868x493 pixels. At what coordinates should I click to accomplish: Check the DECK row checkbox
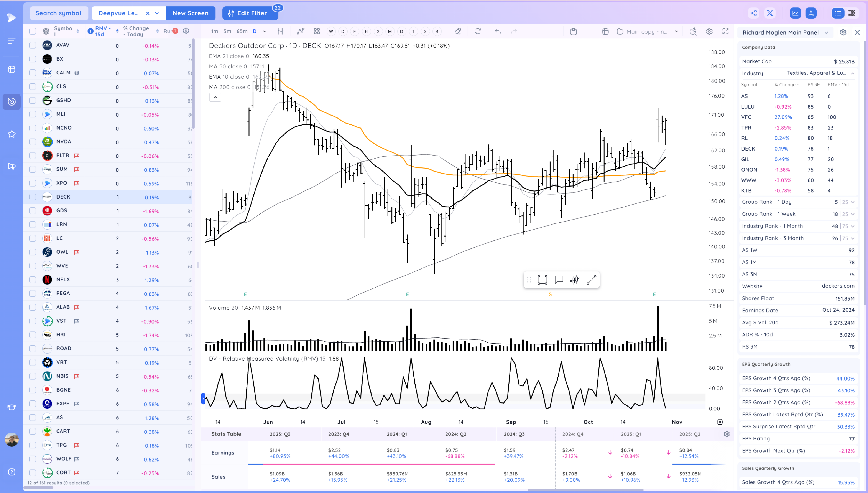[33, 197]
